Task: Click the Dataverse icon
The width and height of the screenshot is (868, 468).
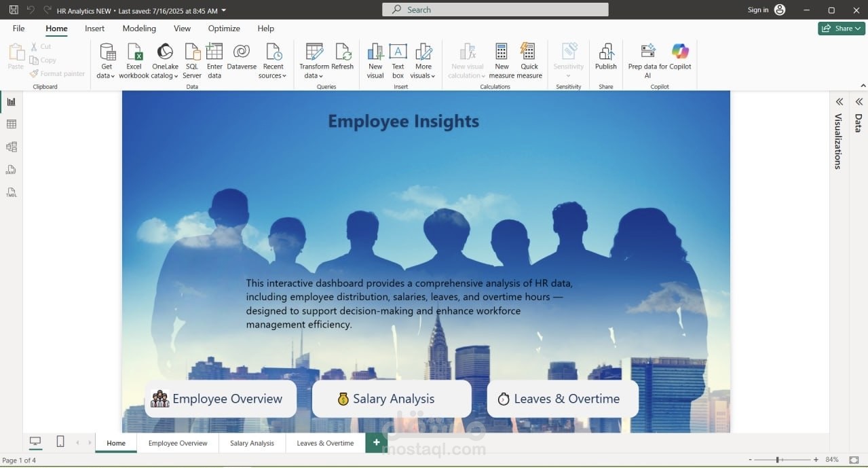Action: point(242,52)
